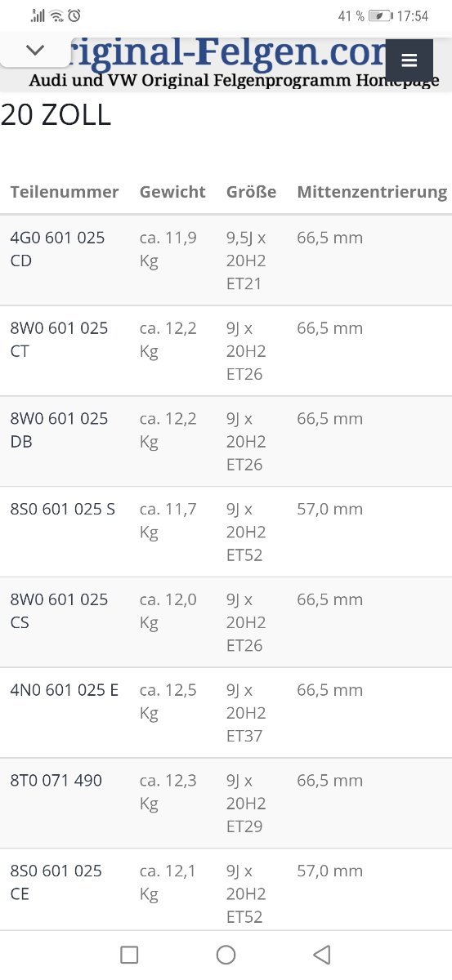
Task: Tap the alarm clock status icon
Action: (x=74, y=16)
